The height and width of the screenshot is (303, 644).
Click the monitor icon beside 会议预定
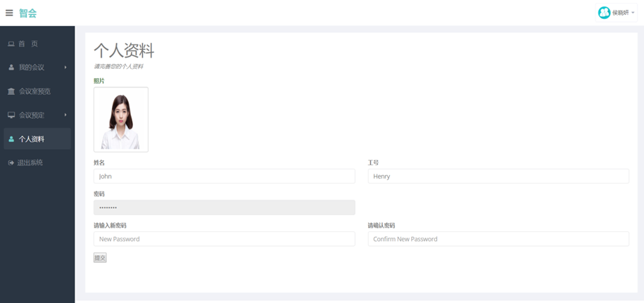(x=11, y=115)
